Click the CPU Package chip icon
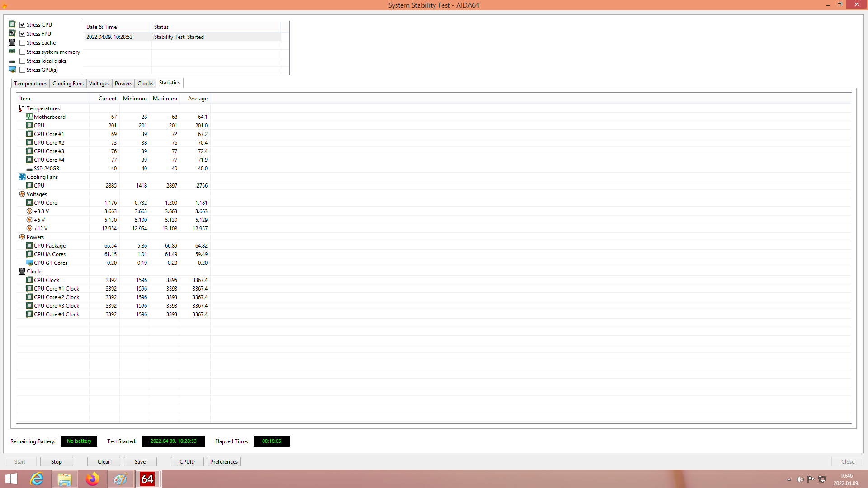This screenshot has height=488, width=868. pos(29,246)
